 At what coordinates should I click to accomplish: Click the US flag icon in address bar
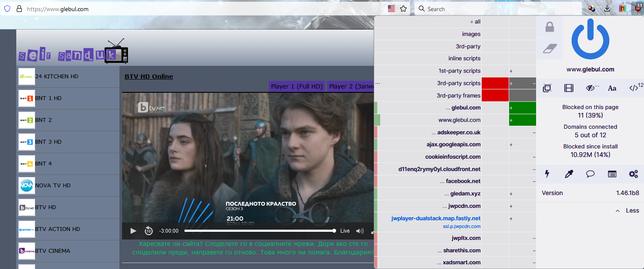[x=391, y=9]
